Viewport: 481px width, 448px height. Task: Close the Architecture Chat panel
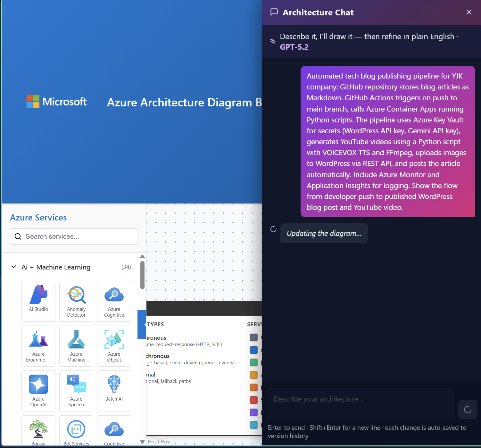tap(469, 12)
